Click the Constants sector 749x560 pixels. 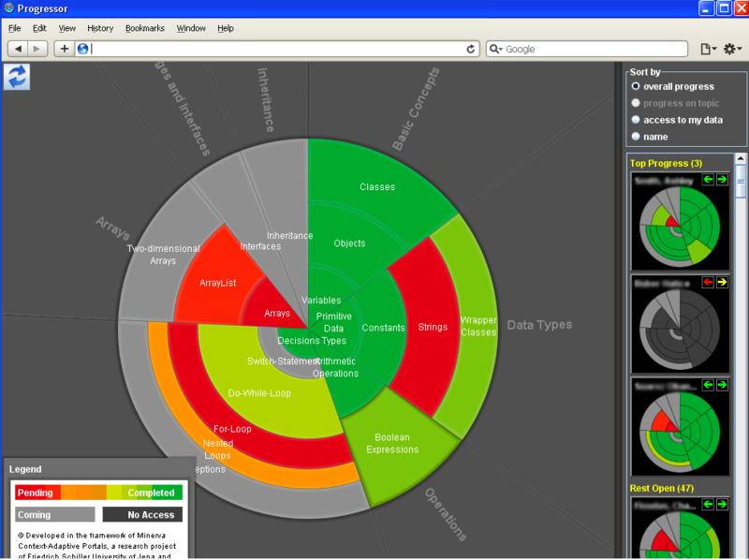click(383, 328)
